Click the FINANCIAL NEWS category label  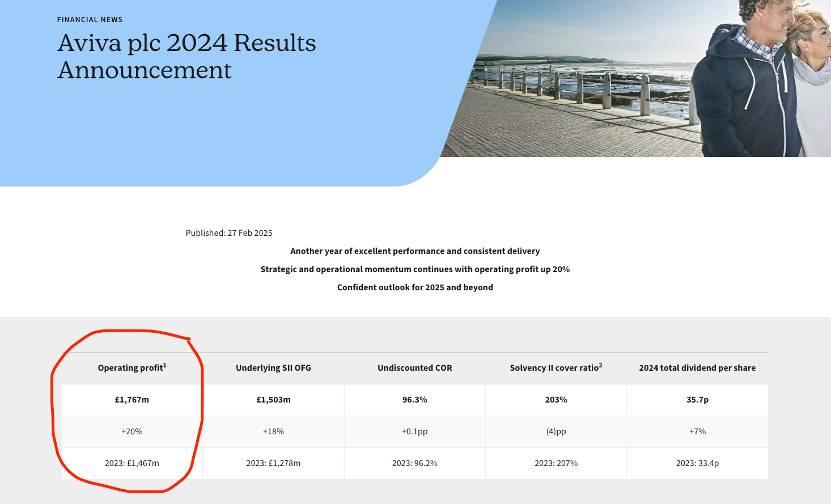[90, 20]
